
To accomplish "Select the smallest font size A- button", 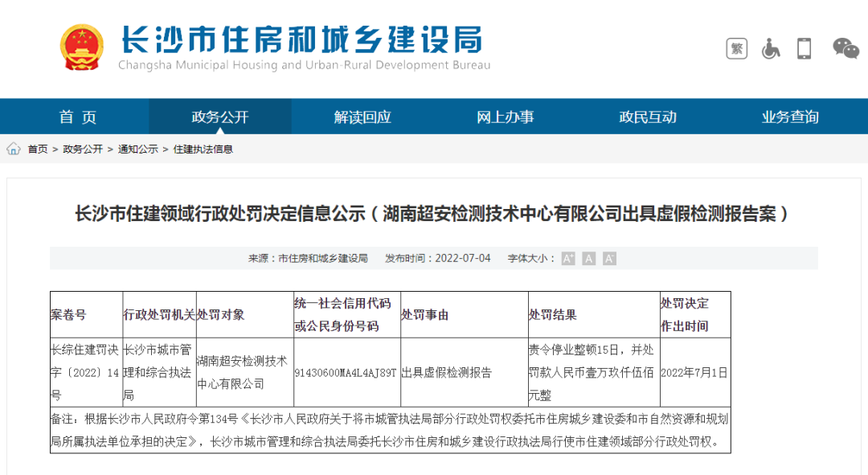I will (609, 258).
